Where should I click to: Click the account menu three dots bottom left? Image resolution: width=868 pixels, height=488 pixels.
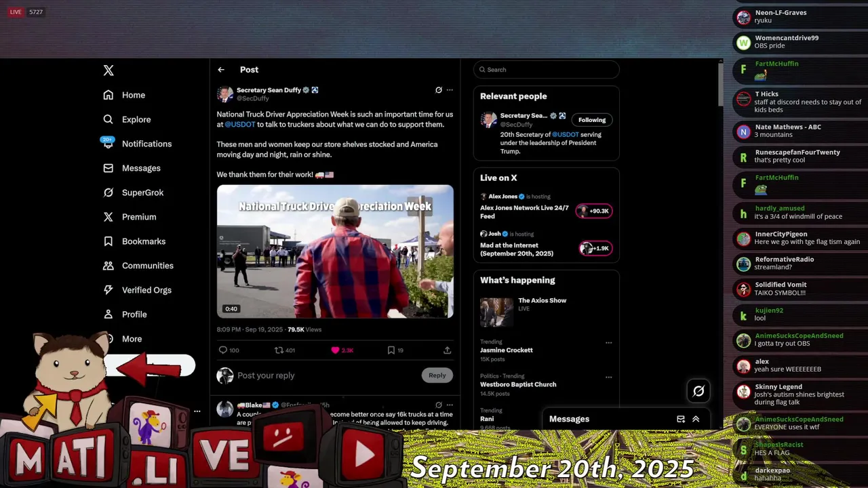click(x=197, y=411)
